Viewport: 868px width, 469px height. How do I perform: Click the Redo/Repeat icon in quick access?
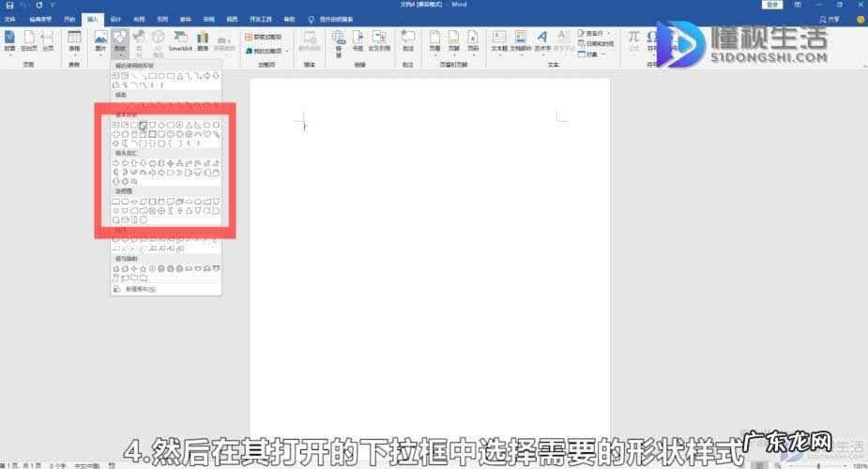pos(38,5)
